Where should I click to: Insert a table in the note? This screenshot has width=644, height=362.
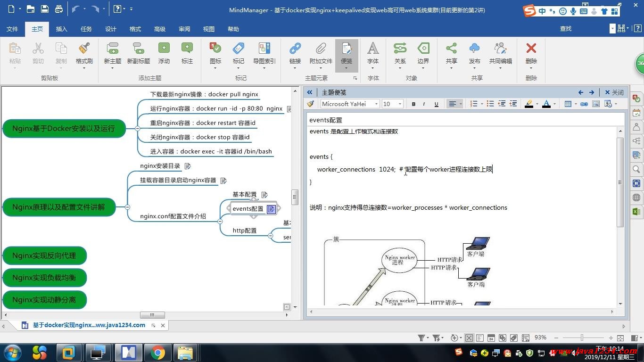(x=568, y=104)
